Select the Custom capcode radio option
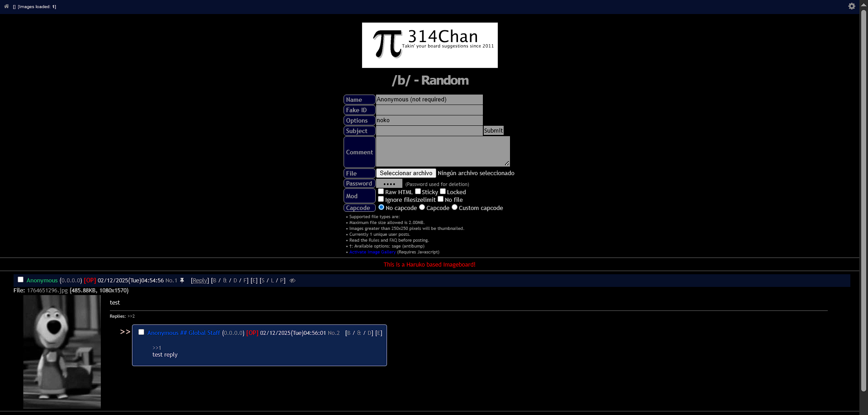Screen dimensions: 868x415 [454, 207]
